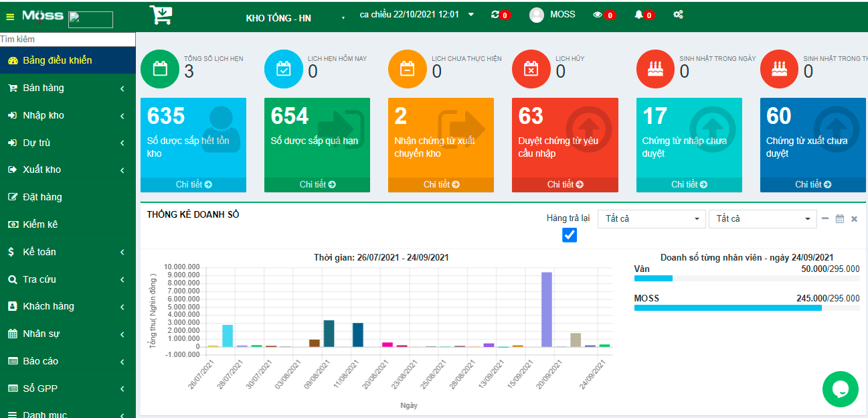Open the settings gears icon
This screenshot has width=868, height=418.
click(x=678, y=15)
